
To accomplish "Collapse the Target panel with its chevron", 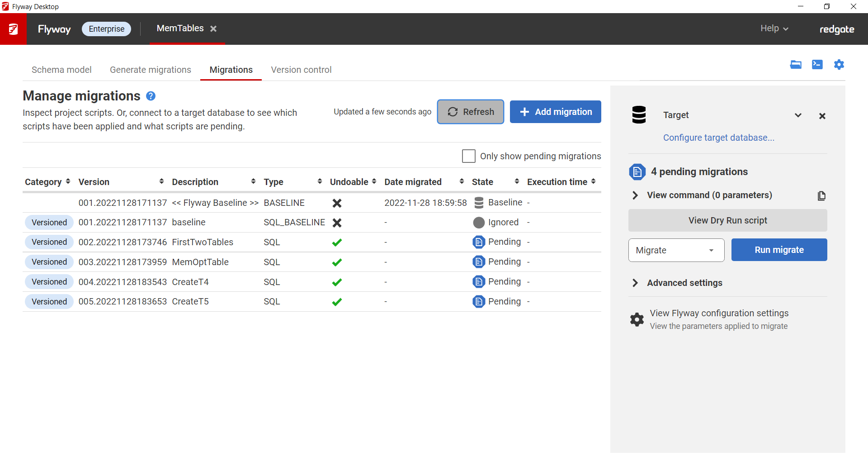I will tap(798, 115).
